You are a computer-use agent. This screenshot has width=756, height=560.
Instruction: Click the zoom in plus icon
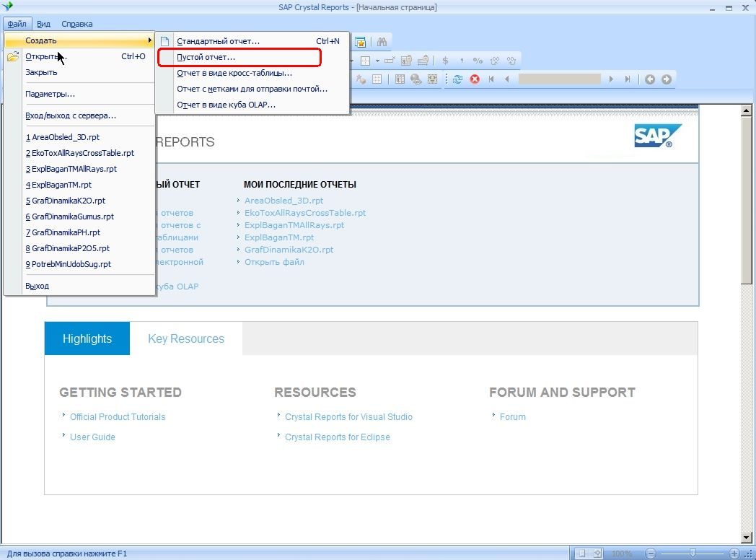click(x=734, y=554)
